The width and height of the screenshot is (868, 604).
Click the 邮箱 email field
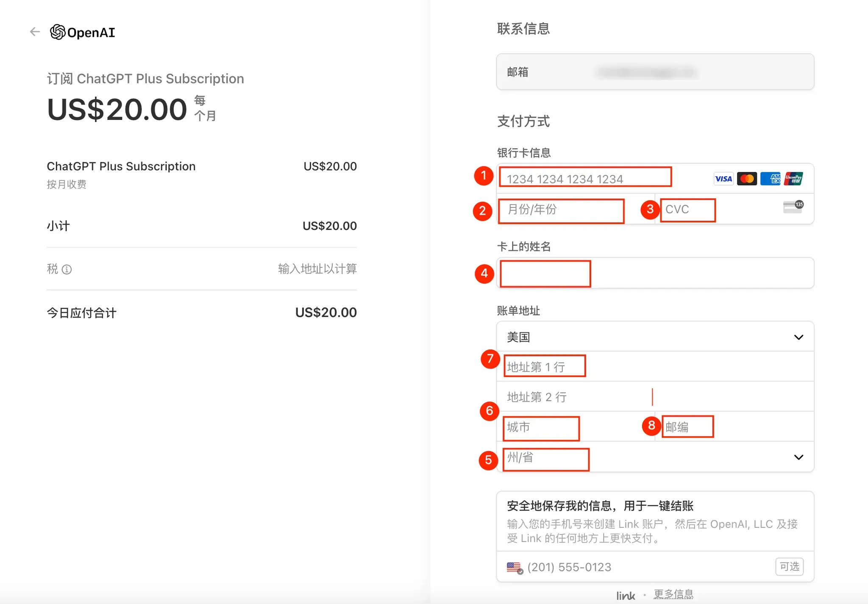(x=655, y=72)
